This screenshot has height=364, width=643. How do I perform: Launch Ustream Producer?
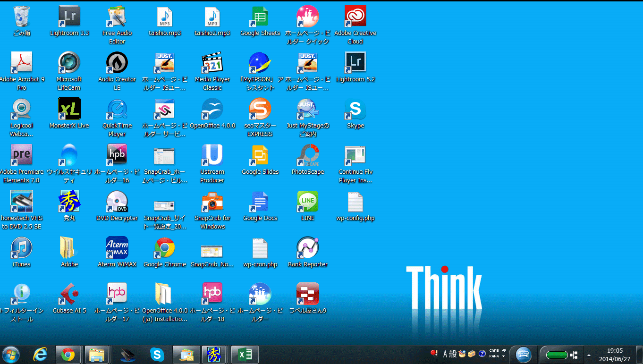(212, 164)
